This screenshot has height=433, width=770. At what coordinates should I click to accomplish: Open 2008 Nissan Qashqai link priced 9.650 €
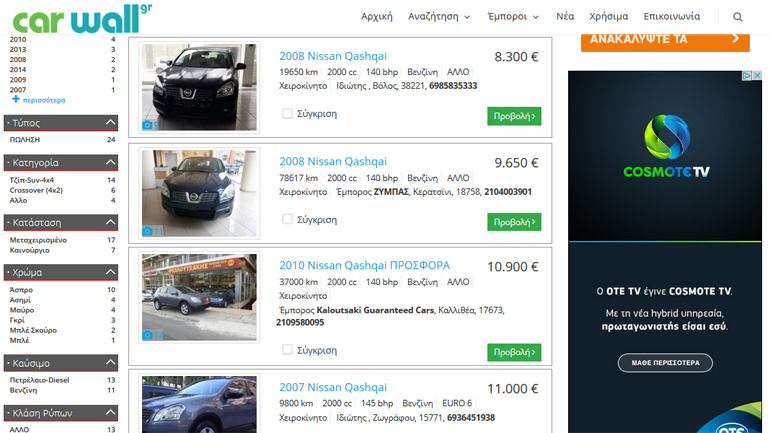click(x=333, y=161)
